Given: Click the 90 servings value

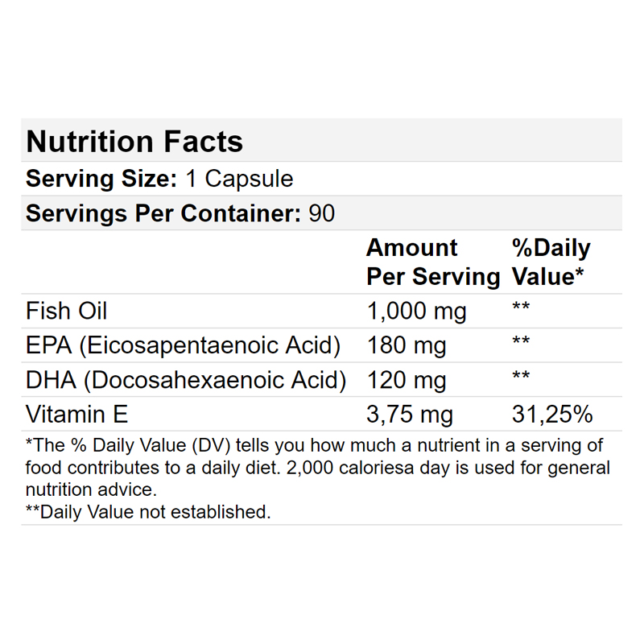Looking at the screenshot, I should (321, 213).
